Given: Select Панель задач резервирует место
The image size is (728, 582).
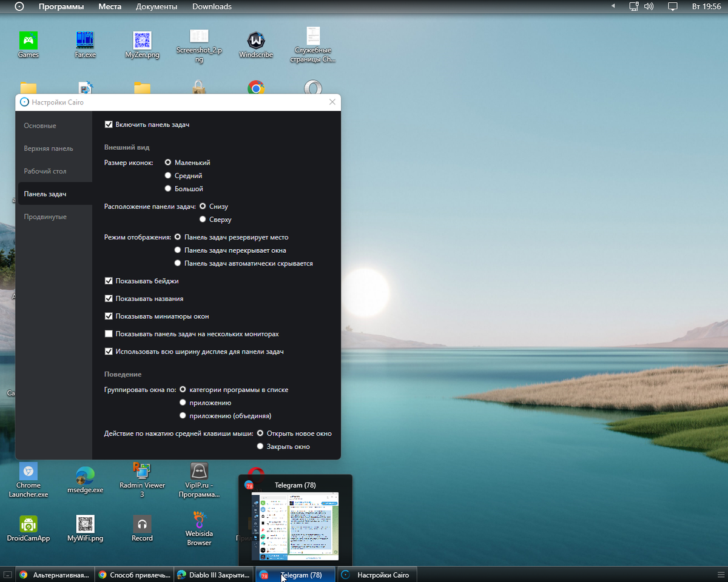Looking at the screenshot, I should pos(178,237).
